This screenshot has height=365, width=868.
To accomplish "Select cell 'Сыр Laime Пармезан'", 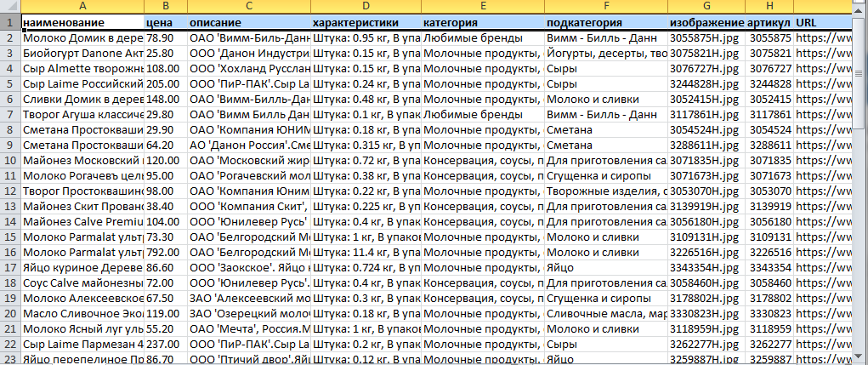I will pyautogui.click(x=83, y=345).
